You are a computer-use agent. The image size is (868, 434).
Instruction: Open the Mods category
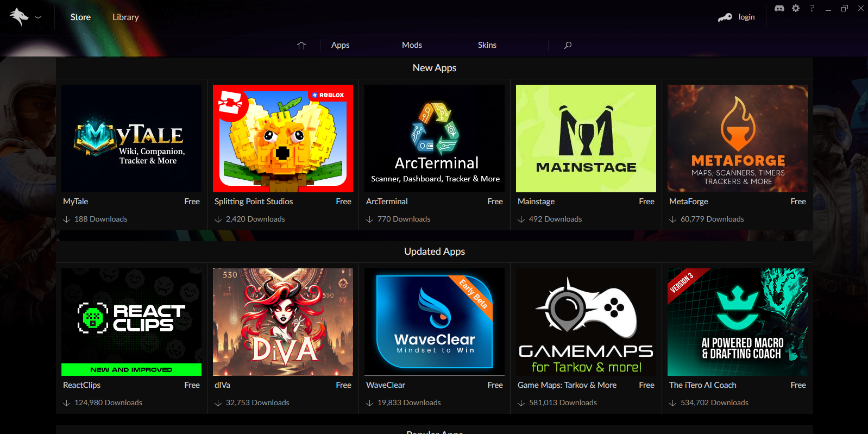coord(412,45)
